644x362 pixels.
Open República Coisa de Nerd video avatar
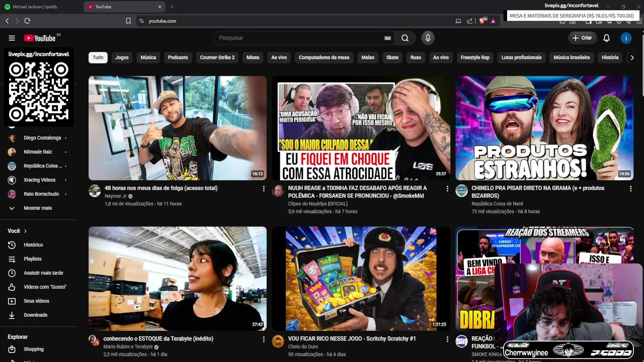tap(461, 191)
